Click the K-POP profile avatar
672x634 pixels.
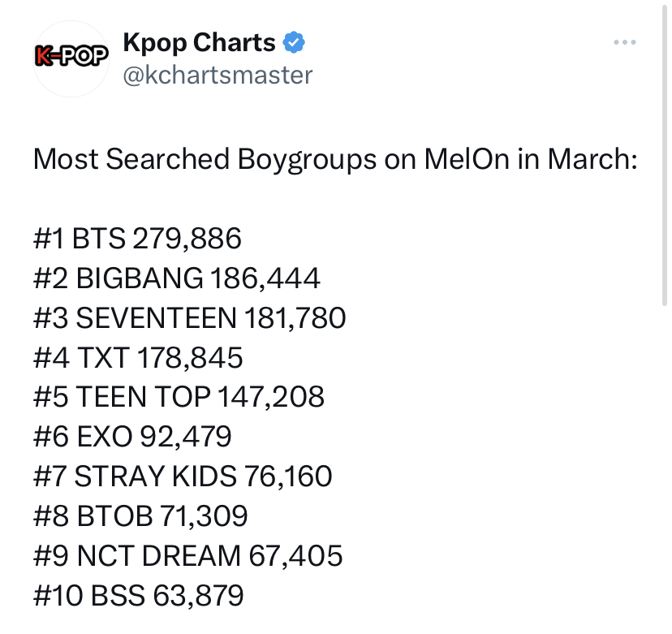pos(71,58)
